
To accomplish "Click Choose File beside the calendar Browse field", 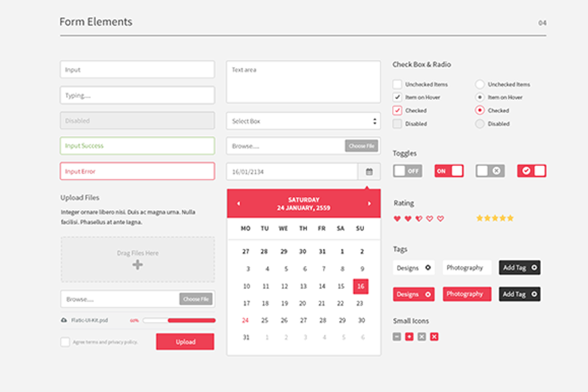I will point(362,146).
